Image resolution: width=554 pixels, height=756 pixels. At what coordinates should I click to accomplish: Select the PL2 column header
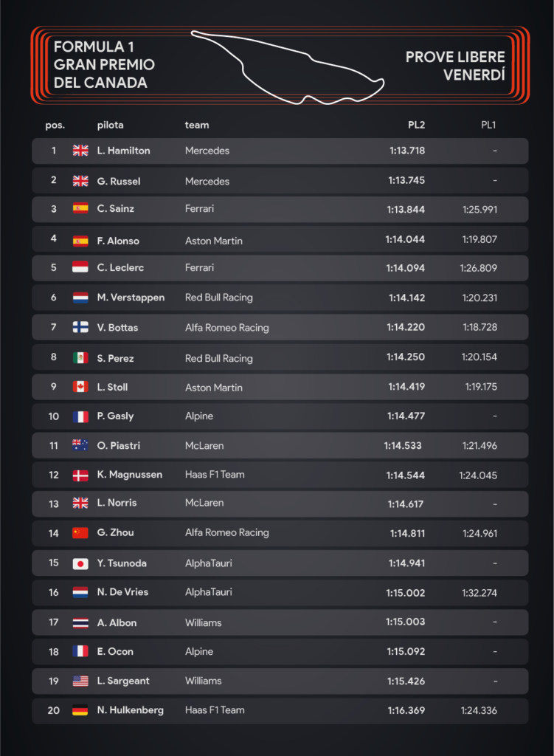(416, 125)
